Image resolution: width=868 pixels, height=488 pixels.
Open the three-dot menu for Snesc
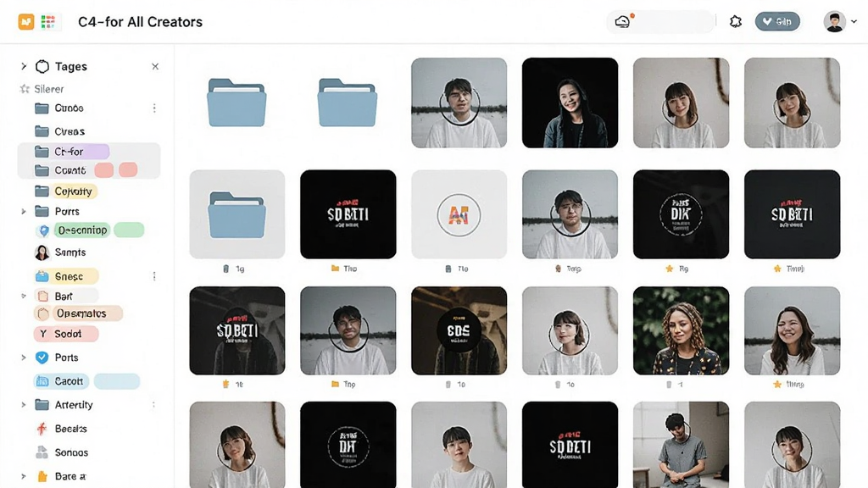pos(154,276)
